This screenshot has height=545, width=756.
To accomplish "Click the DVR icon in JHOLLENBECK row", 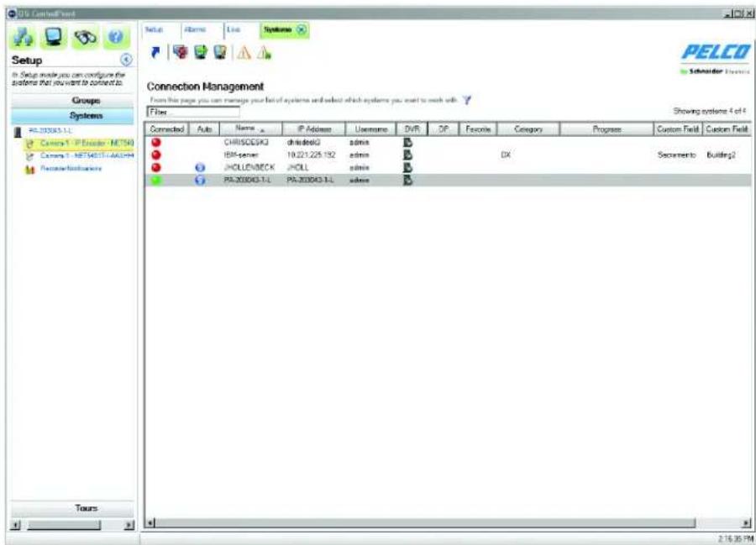I will click(408, 167).
